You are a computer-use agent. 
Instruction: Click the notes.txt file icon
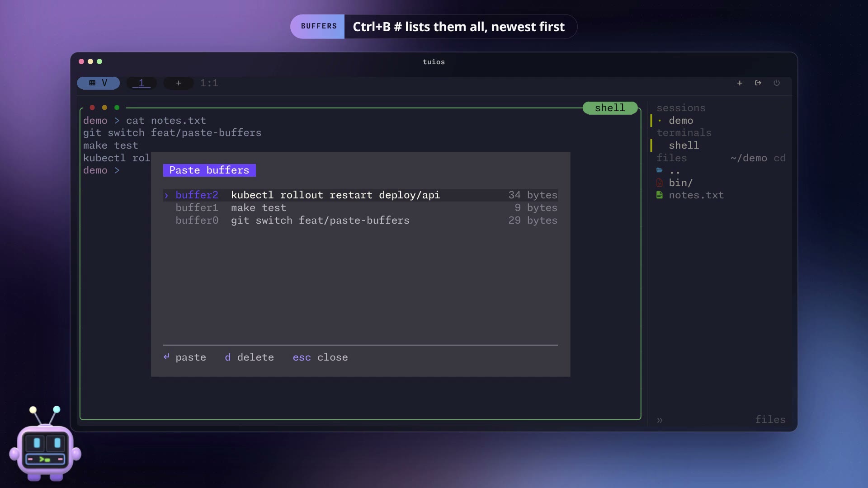(660, 195)
